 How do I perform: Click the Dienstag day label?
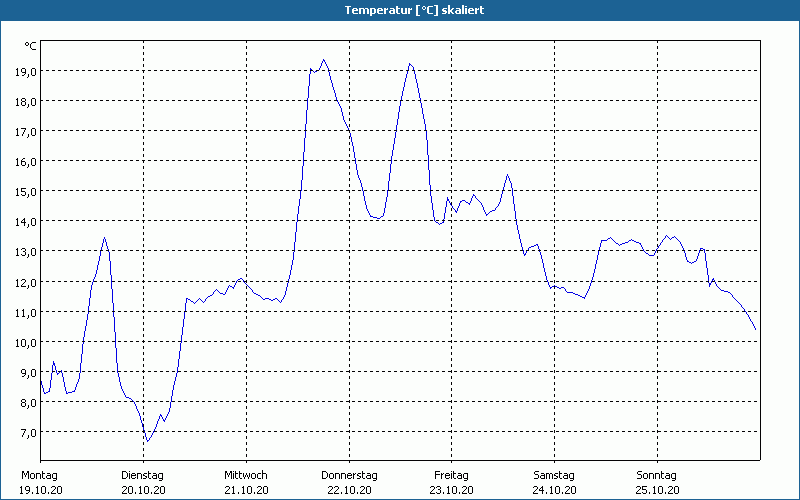[x=142, y=476]
